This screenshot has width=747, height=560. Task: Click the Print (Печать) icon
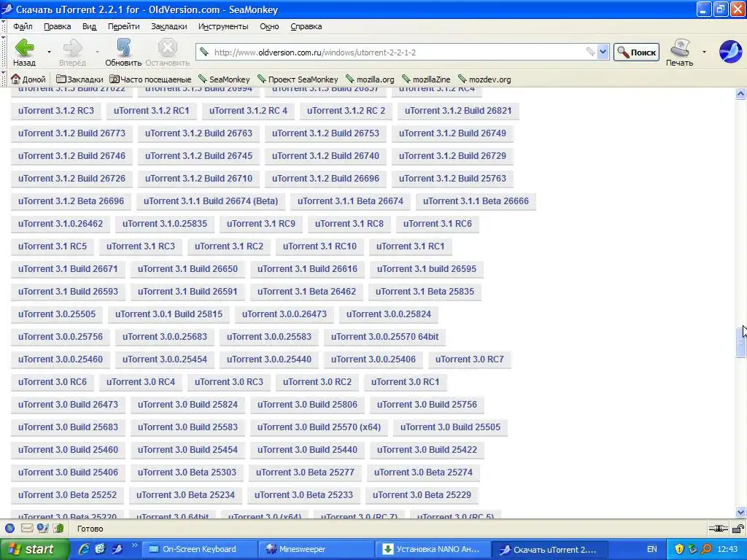pyautogui.click(x=680, y=47)
